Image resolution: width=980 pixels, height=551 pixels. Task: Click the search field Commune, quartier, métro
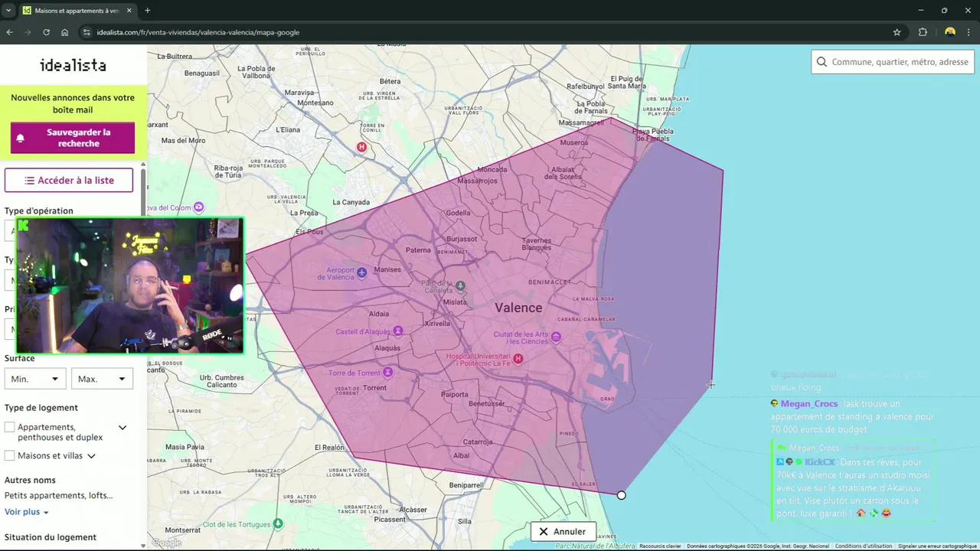tap(893, 62)
